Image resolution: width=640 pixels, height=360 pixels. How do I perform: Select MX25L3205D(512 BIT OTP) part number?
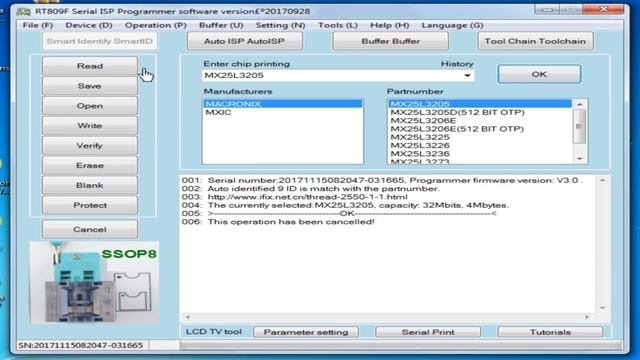[480, 112]
